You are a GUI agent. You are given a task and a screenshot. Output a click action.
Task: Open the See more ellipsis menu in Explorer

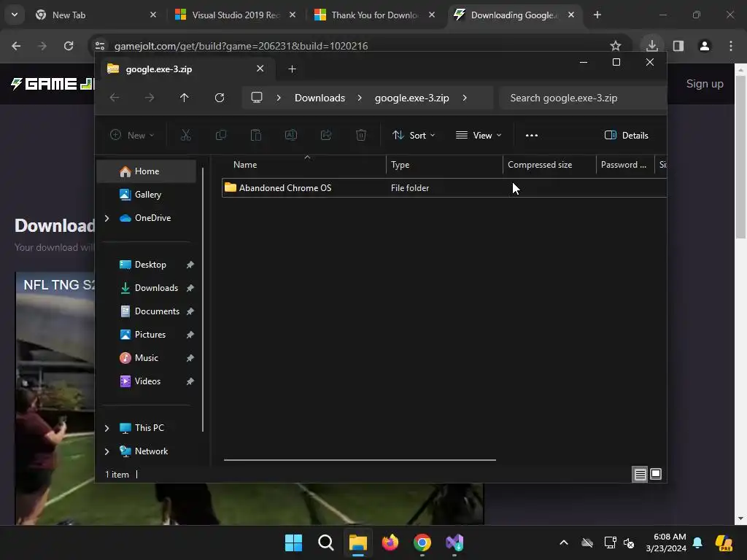532,135
